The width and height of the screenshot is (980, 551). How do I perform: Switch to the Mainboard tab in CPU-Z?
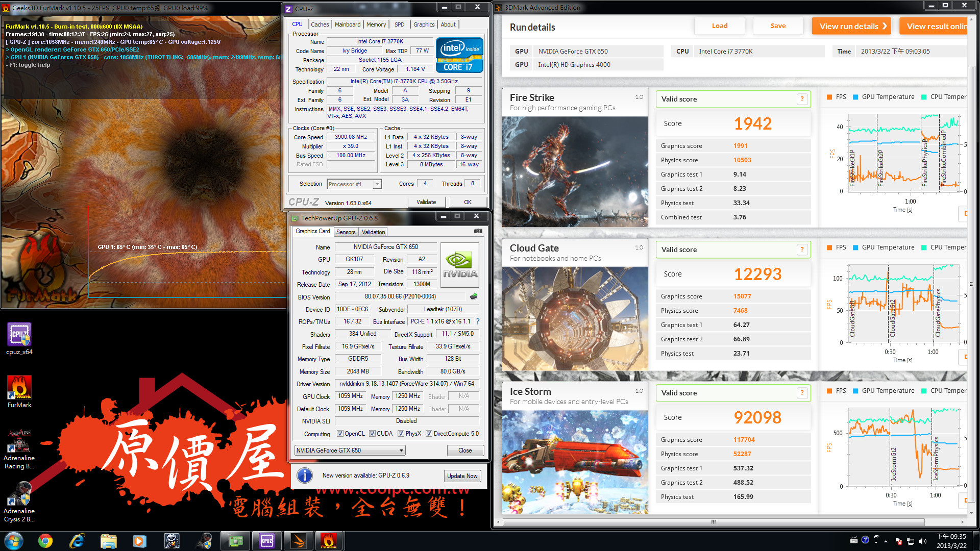347,24
